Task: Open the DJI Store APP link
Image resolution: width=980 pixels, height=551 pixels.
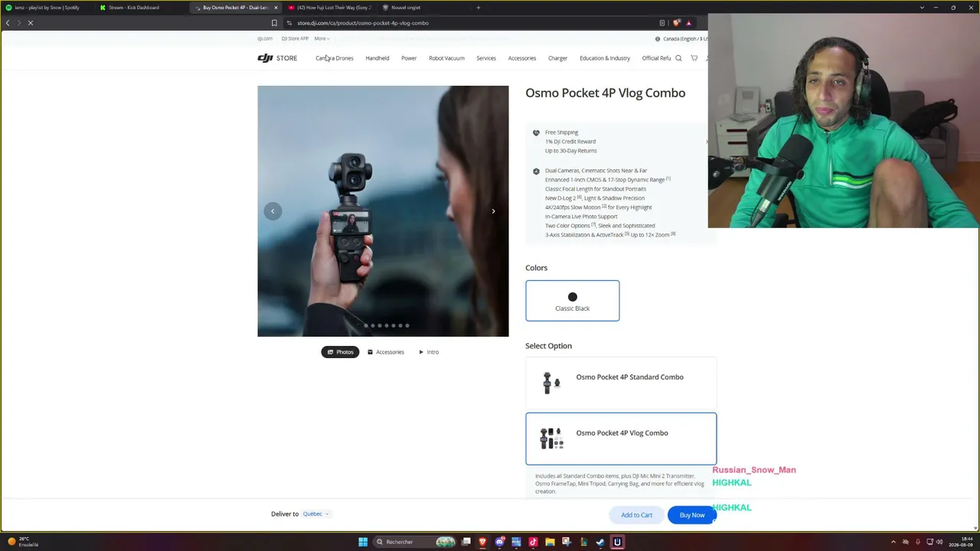Action: (295, 38)
